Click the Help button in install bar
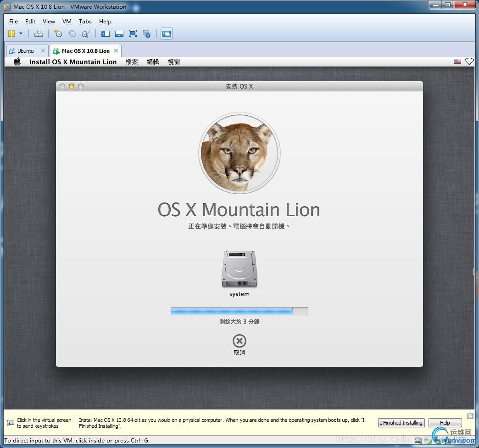 click(x=445, y=423)
